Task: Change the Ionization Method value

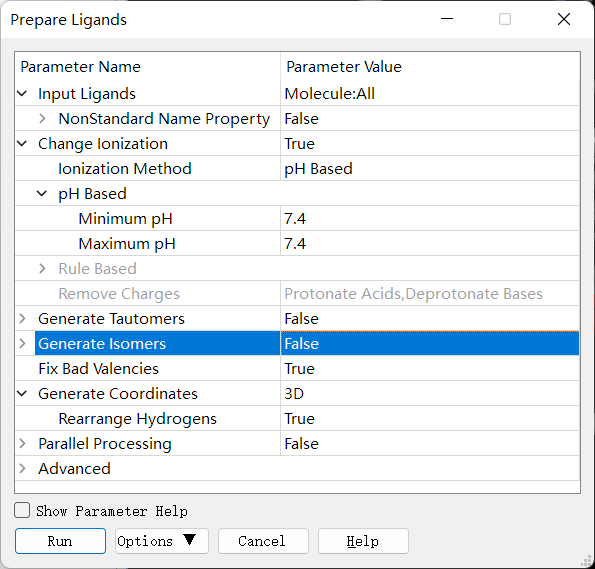Action: 430,169
